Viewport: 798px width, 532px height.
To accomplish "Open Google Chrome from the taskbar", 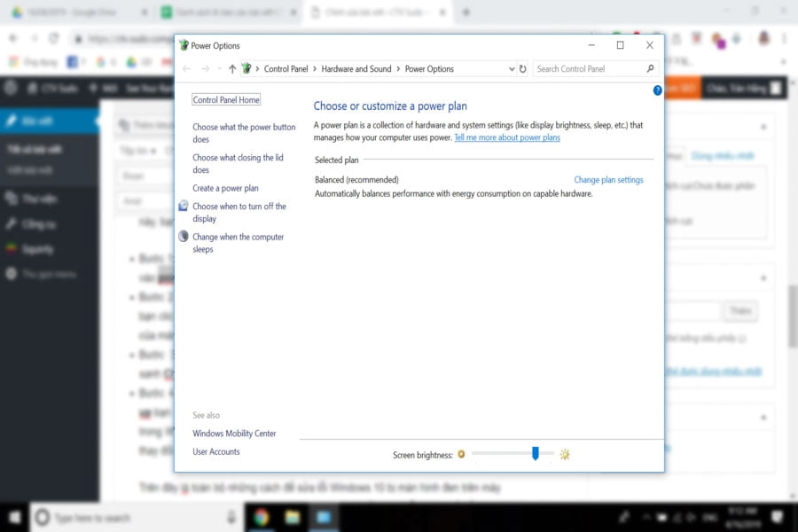I will (262, 517).
